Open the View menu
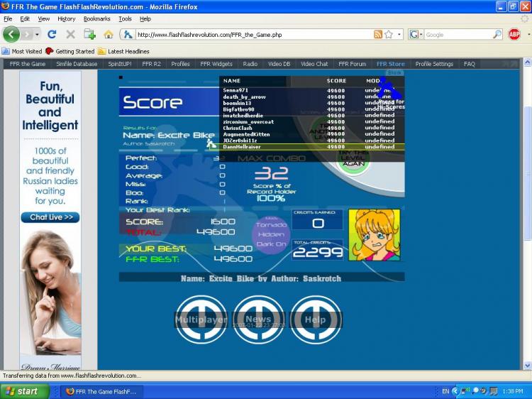The image size is (532, 399). [43, 18]
